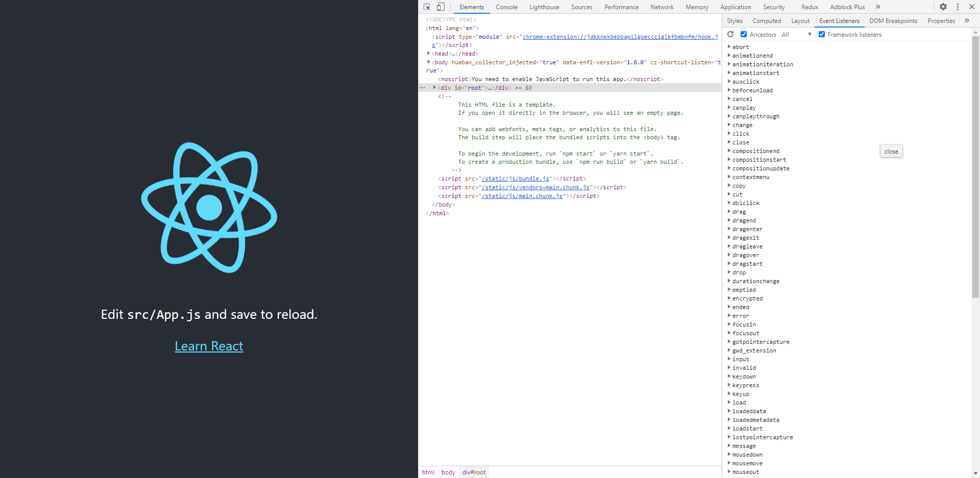
Task: Switch to the Styles sidebar tab
Action: (734, 21)
